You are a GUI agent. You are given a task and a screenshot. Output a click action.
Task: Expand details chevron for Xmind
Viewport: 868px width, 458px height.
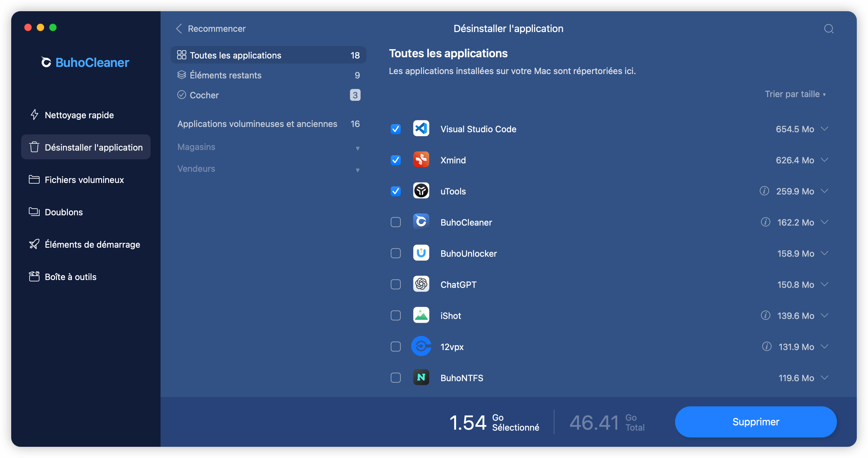824,160
